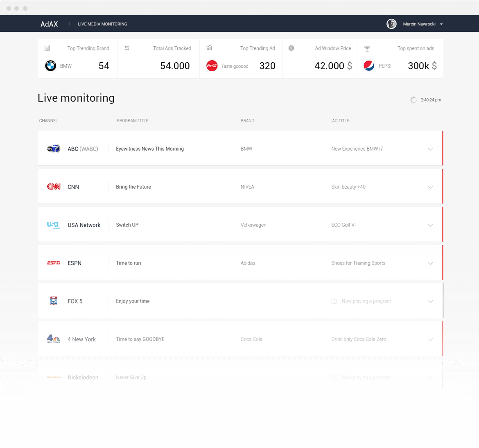Expand the CNN row details
The width and height of the screenshot is (479, 448).
[x=430, y=187]
